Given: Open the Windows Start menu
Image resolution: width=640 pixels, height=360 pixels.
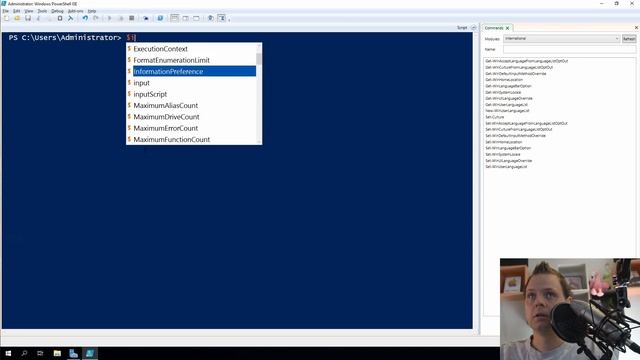Looking at the screenshot, I should pos(8,353).
